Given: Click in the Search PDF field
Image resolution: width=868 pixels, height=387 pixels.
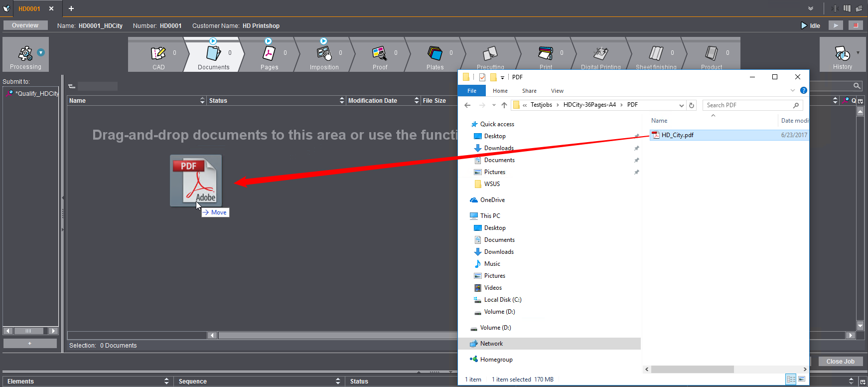Looking at the screenshot, I should pos(747,105).
